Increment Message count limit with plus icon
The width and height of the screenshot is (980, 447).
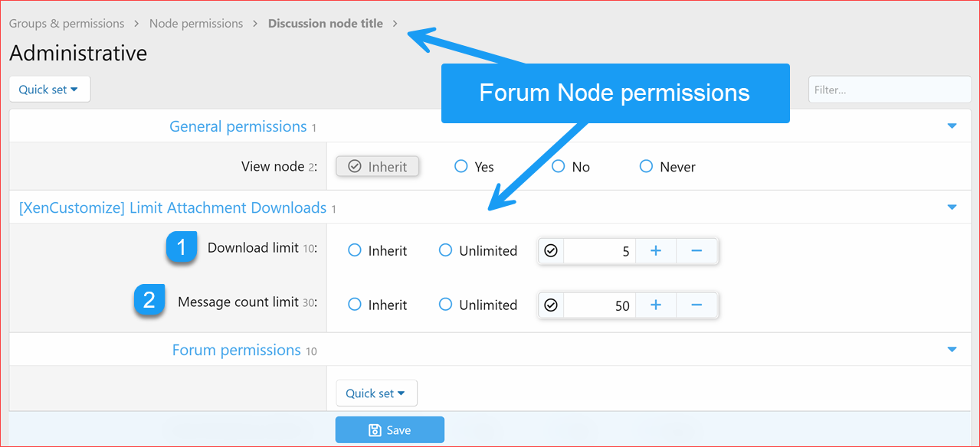(x=656, y=305)
